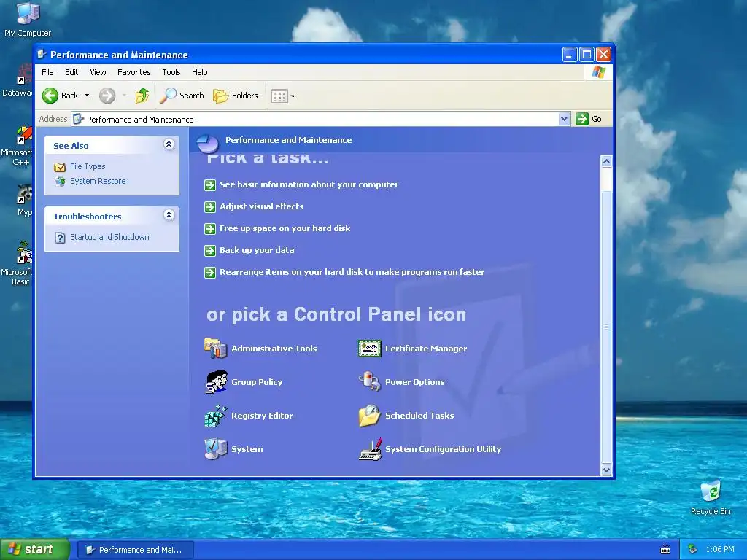
Task: Click arrow icon for Free up space task
Action: pos(210,228)
